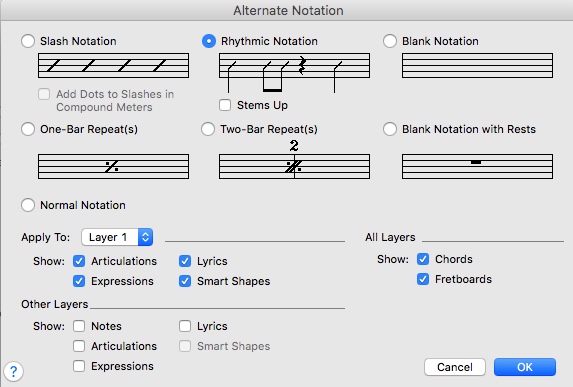Viewport: 573px width, 387px height.
Task: Click the rhythmic notation staff preview
Action: click(295, 72)
